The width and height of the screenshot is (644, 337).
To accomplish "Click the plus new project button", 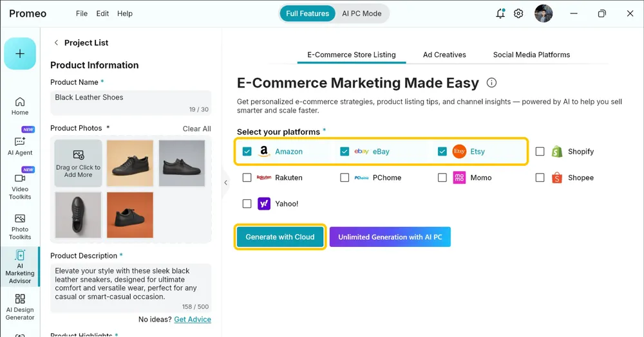I will (x=20, y=54).
